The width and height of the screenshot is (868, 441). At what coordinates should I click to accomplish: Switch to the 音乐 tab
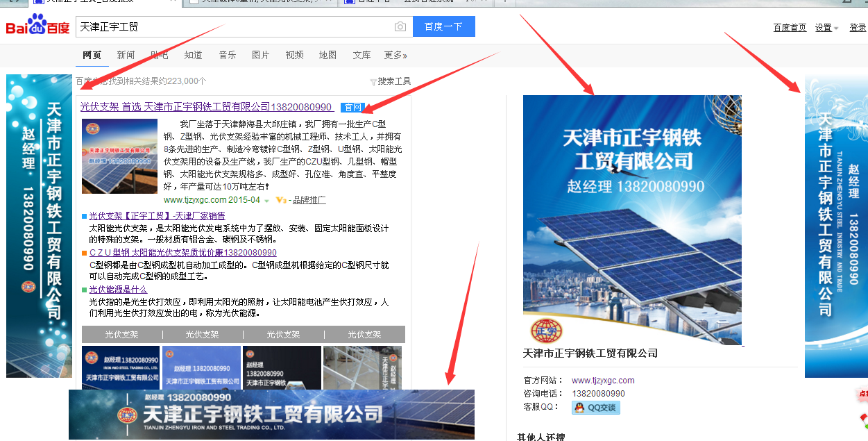(x=228, y=55)
